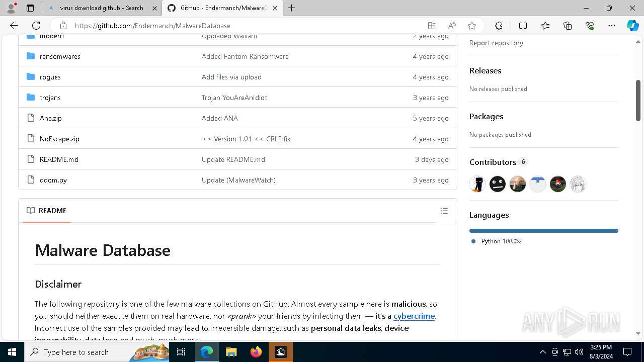The width and height of the screenshot is (644, 362).
Task: Click the Python language bar
Action: click(544, 231)
